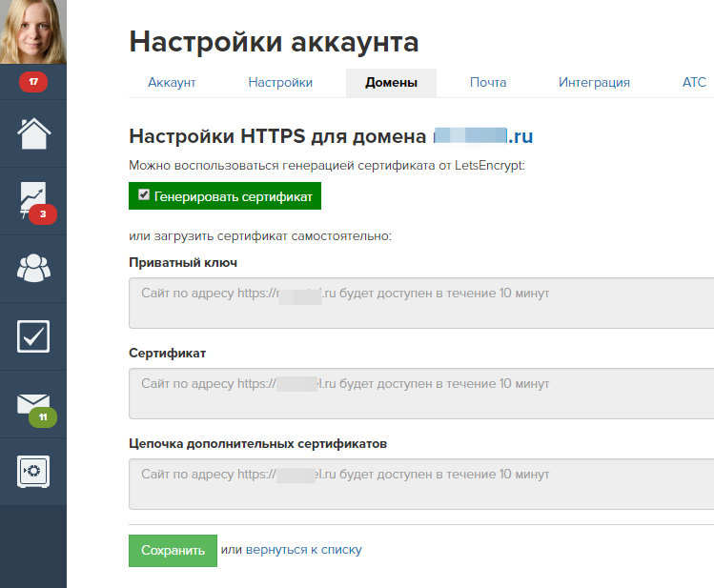Click the red notification badge showing 17
The width and height of the screenshot is (714, 588).
tap(33, 82)
